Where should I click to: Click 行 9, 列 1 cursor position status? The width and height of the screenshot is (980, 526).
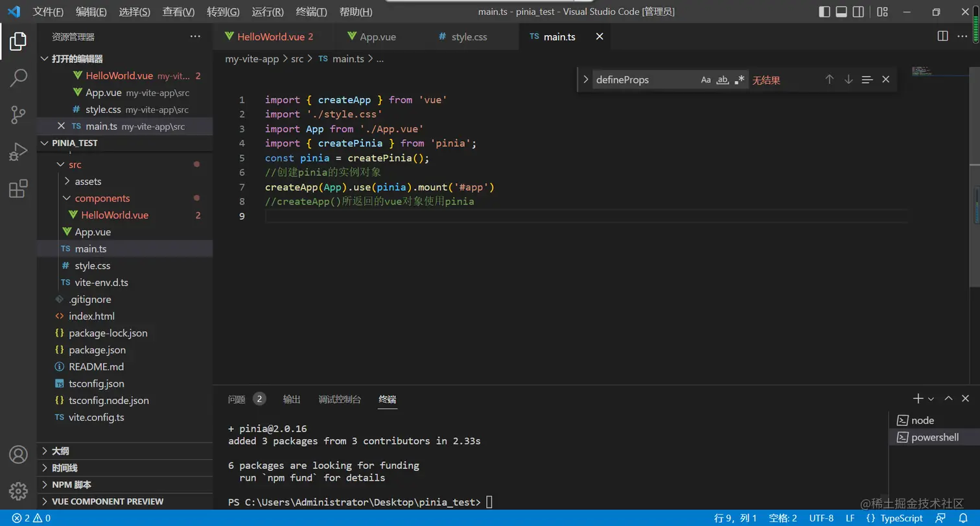click(736, 518)
